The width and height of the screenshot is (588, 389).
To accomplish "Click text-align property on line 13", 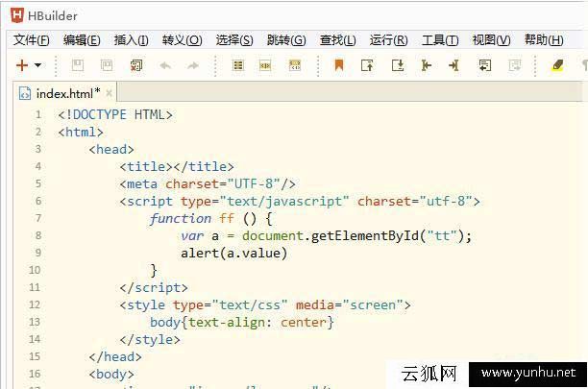I will click(227, 323).
